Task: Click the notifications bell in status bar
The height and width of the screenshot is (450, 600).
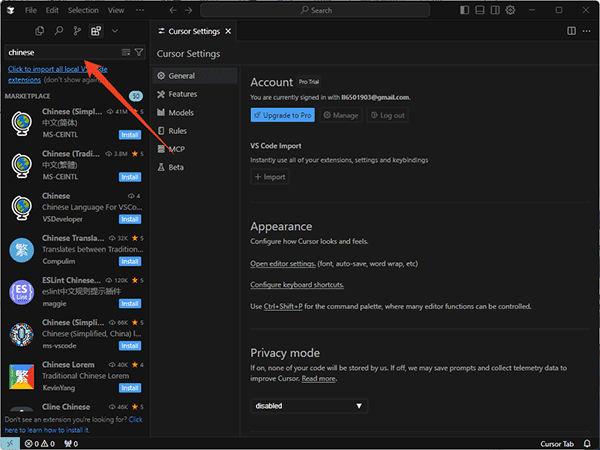Action: (588, 443)
